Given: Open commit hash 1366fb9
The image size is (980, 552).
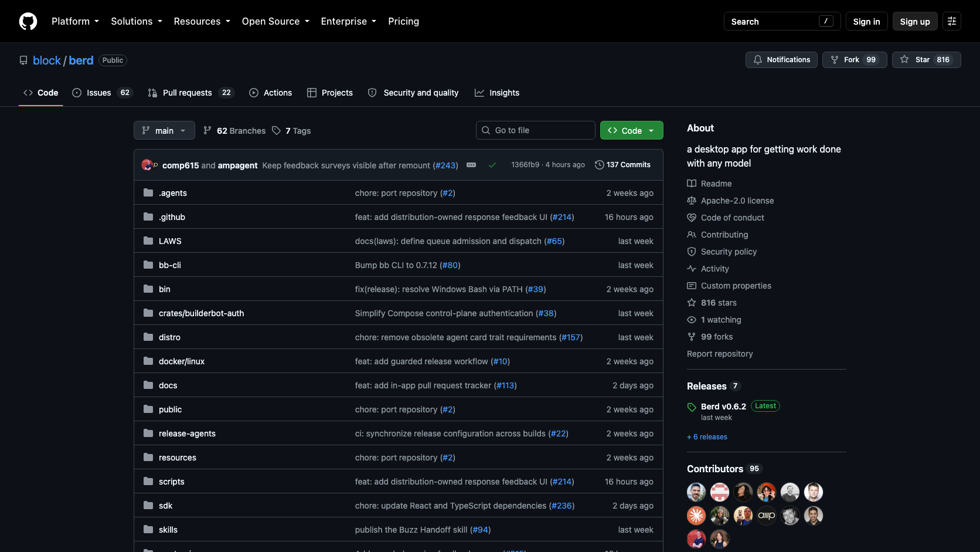Looking at the screenshot, I should click(x=525, y=165).
